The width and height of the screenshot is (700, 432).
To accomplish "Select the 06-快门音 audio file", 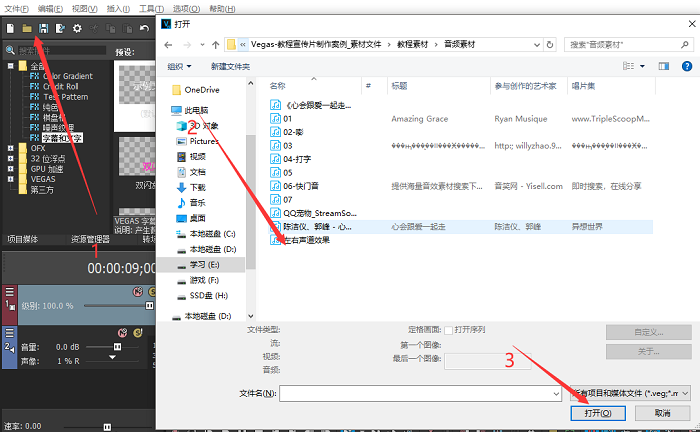I will pyautogui.click(x=295, y=186).
